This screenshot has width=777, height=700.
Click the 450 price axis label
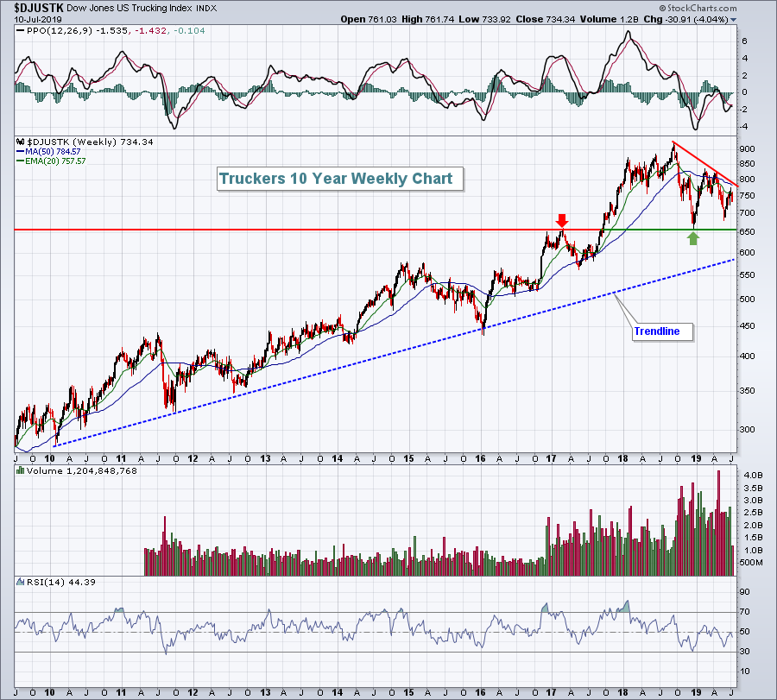(747, 326)
